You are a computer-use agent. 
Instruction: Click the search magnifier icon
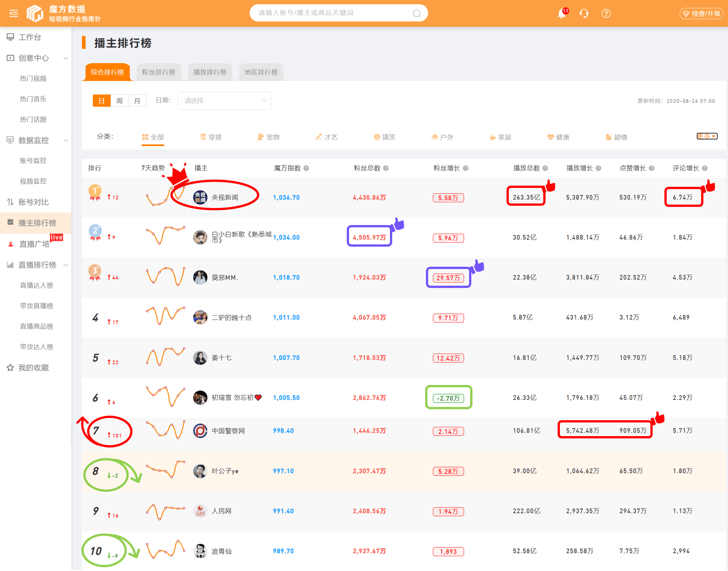[x=416, y=13]
